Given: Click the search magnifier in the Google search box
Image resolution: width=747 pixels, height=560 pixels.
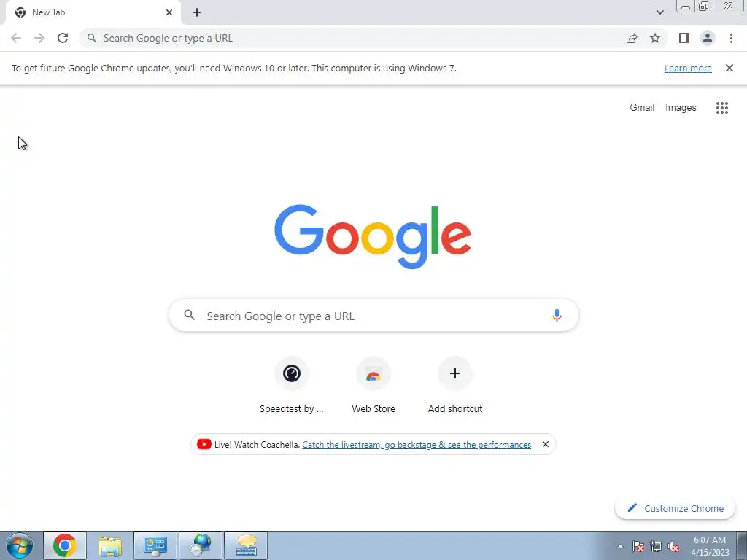Looking at the screenshot, I should coord(189,315).
